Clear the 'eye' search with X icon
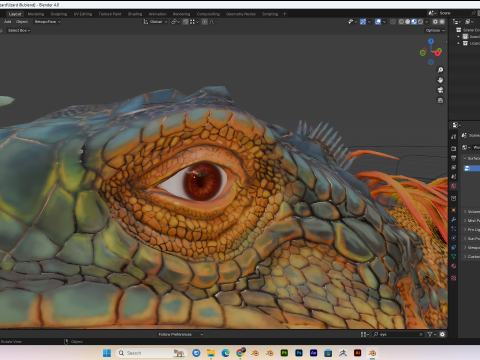This screenshot has height=360, width=480. 421,334
